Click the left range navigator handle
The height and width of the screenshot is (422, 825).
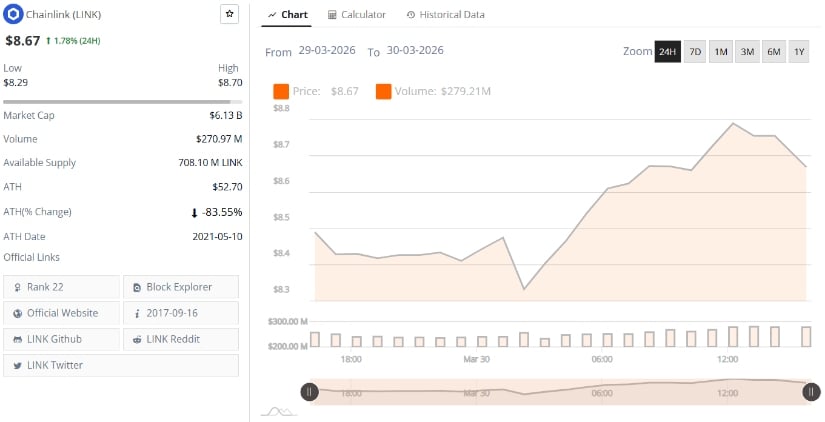pos(310,392)
